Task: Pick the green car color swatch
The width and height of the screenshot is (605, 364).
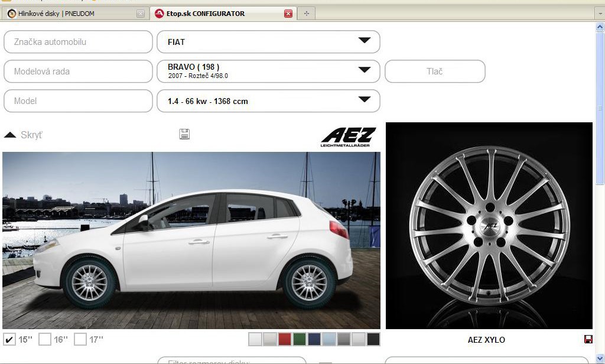Action: 300,339
